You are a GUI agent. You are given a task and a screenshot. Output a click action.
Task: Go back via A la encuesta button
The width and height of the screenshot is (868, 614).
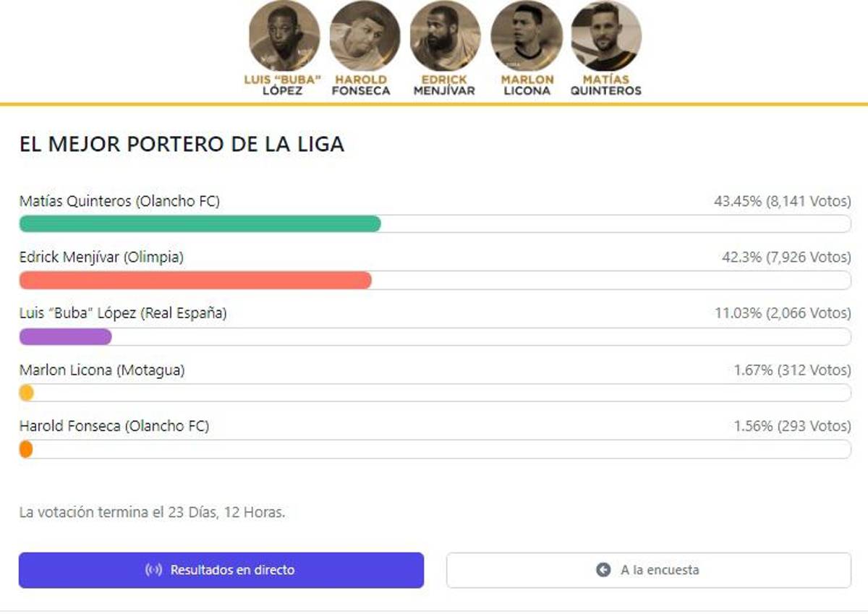[x=648, y=570]
